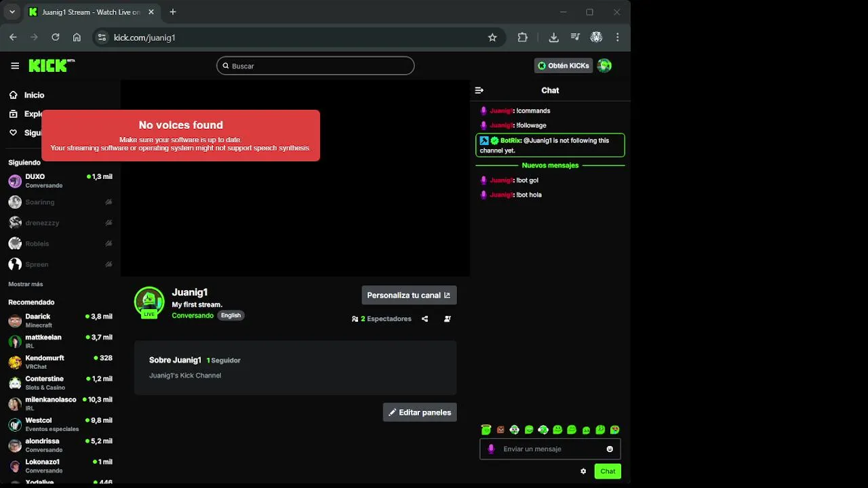The image size is (868, 488).
Task: Open browser downloads icon
Action: pos(553,37)
